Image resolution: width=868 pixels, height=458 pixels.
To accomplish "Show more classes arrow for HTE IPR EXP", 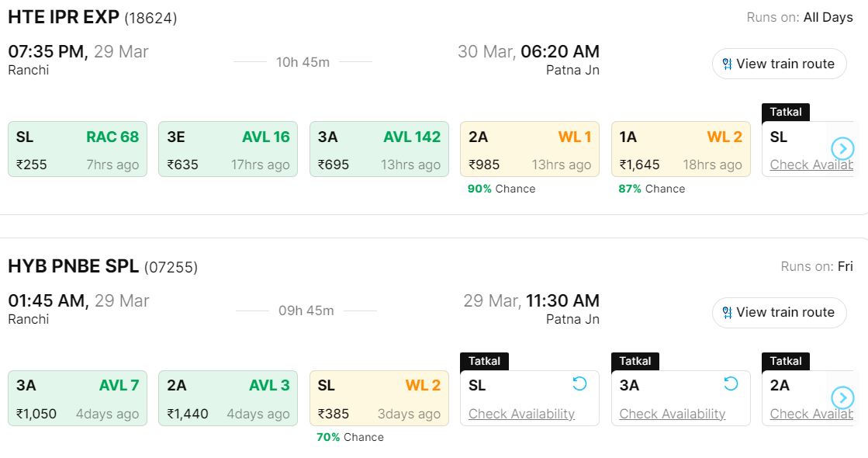I will [x=842, y=148].
